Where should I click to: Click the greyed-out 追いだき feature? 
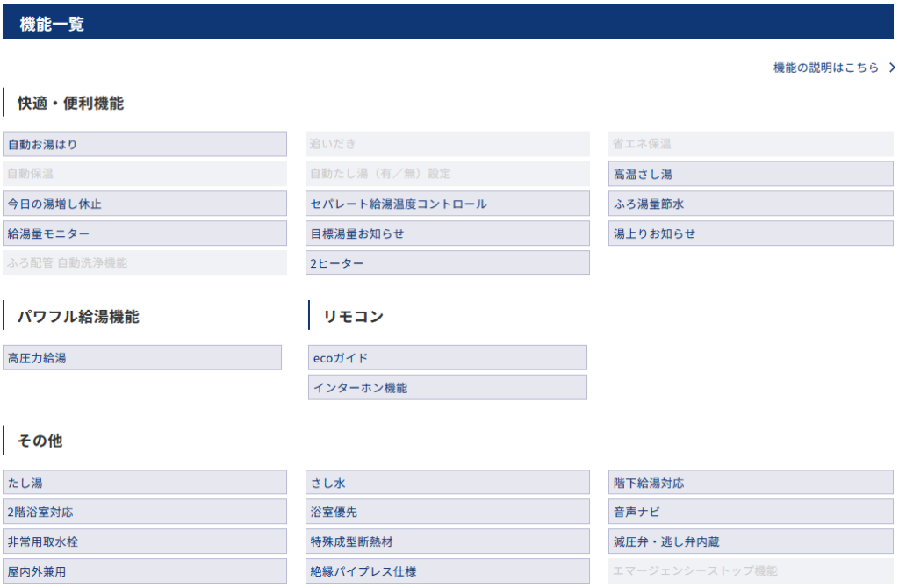(448, 144)
